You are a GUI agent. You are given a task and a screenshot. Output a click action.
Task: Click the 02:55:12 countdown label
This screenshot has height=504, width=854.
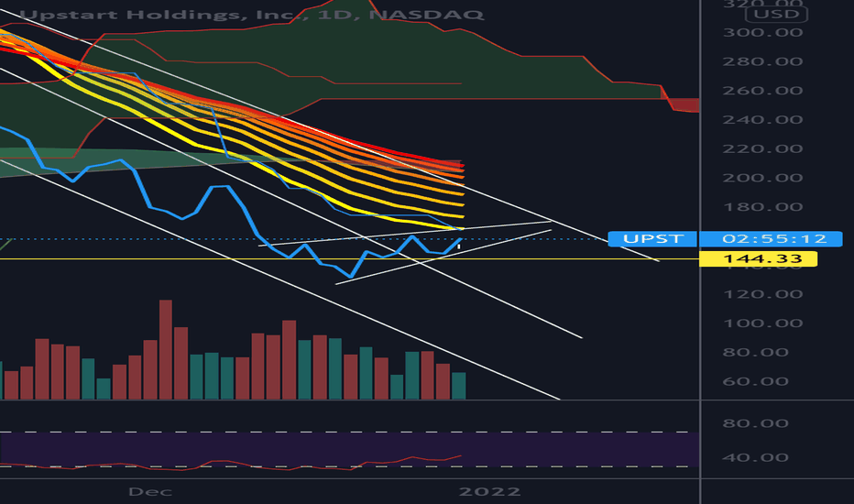coord(771,238)
